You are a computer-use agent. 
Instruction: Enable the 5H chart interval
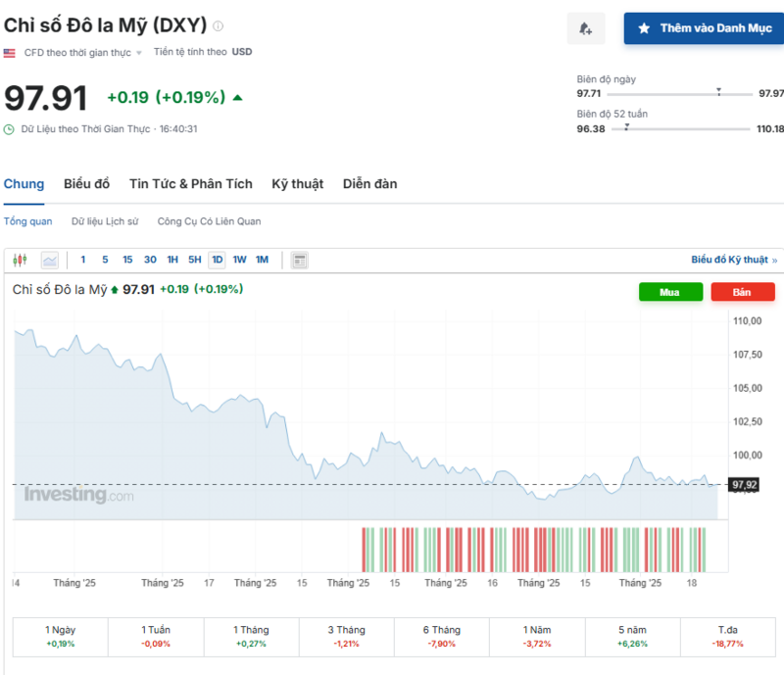point(193,259)
